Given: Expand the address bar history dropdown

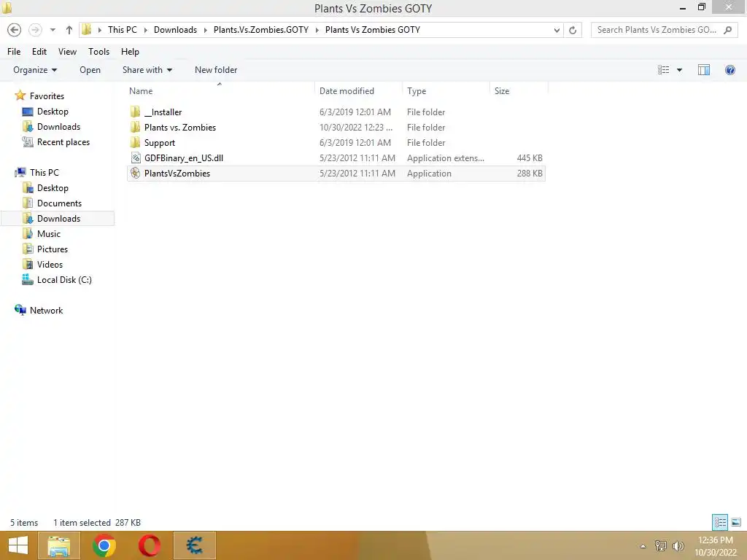Looking at the screenshot, I should point(557,30).
